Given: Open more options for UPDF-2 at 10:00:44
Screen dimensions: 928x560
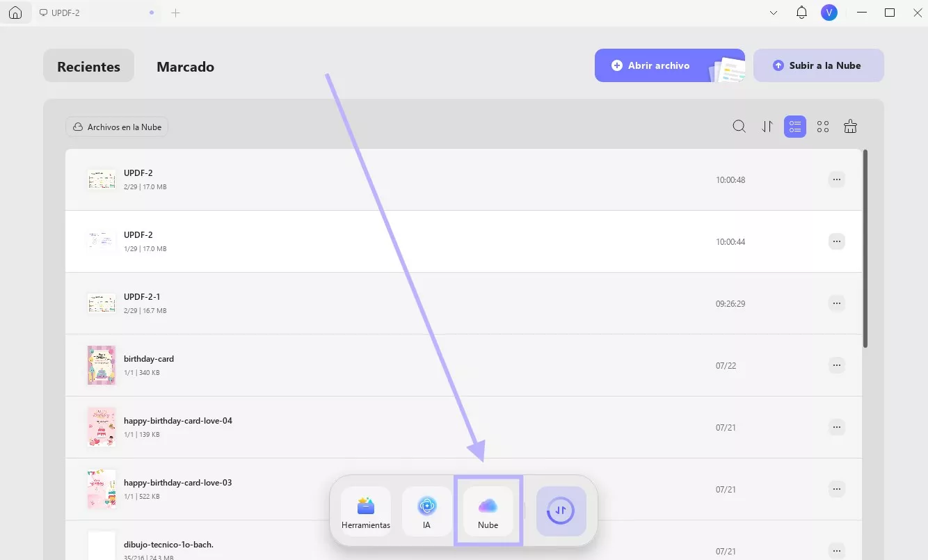Looking at the screenshot, I should 836,241.
